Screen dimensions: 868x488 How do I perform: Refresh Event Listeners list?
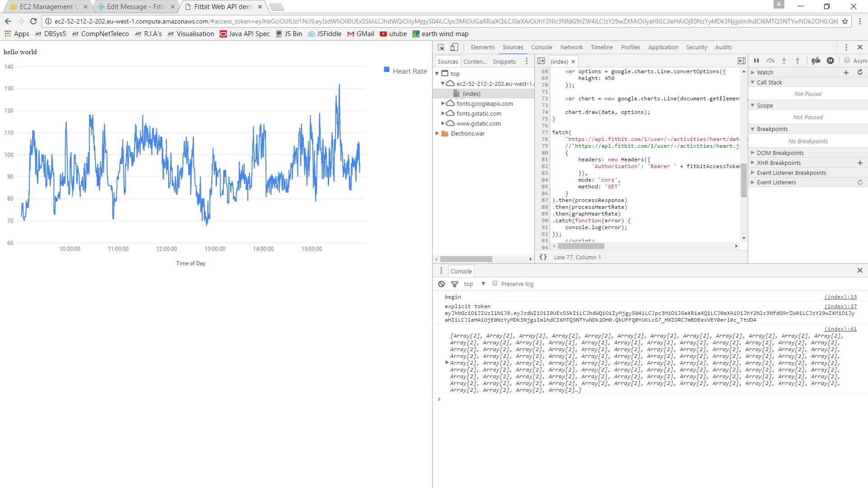click(x=860, y=183)
